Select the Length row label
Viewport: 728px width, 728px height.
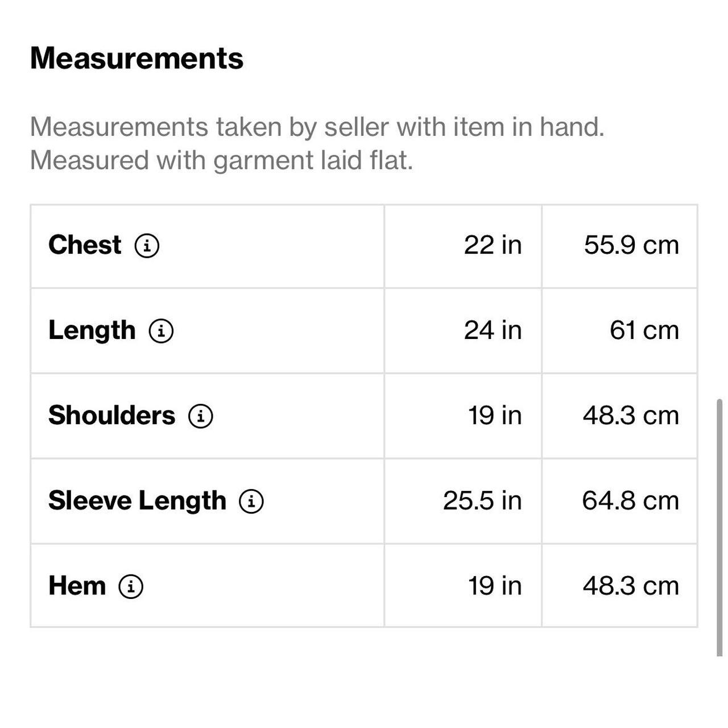pos(92,330)
